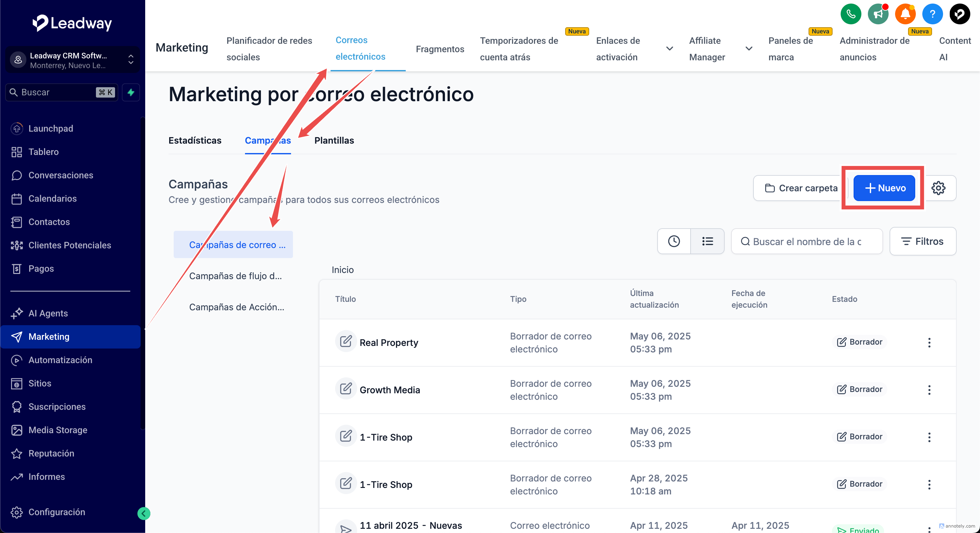The image size is (980, 533).
Task: Click the blue Nuevo button
Action: pos(884,188)
